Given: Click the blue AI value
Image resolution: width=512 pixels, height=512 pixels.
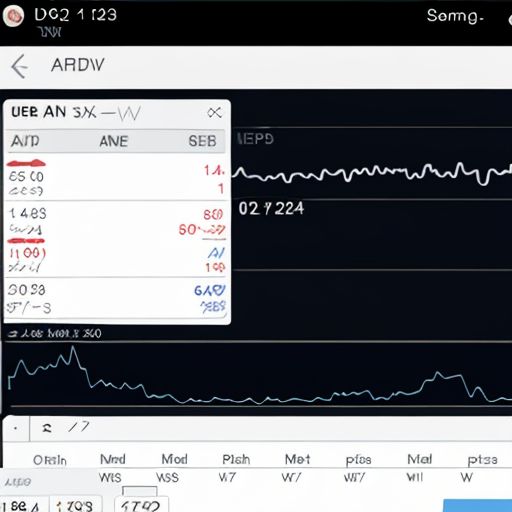Looking at the screenshot, I should (x=216, y=253).
